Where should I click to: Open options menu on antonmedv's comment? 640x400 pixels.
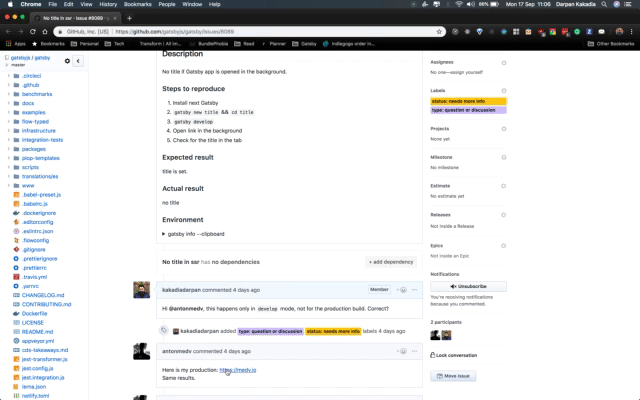point(414,351)
